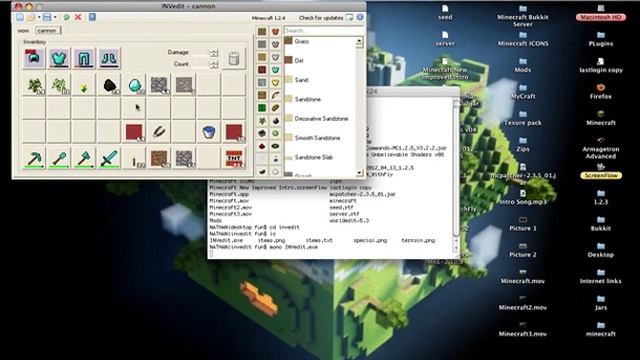Viewport: 640px width, 360px height.
Task: Click item list scrollbar up arrow
Action: point(359,41)
